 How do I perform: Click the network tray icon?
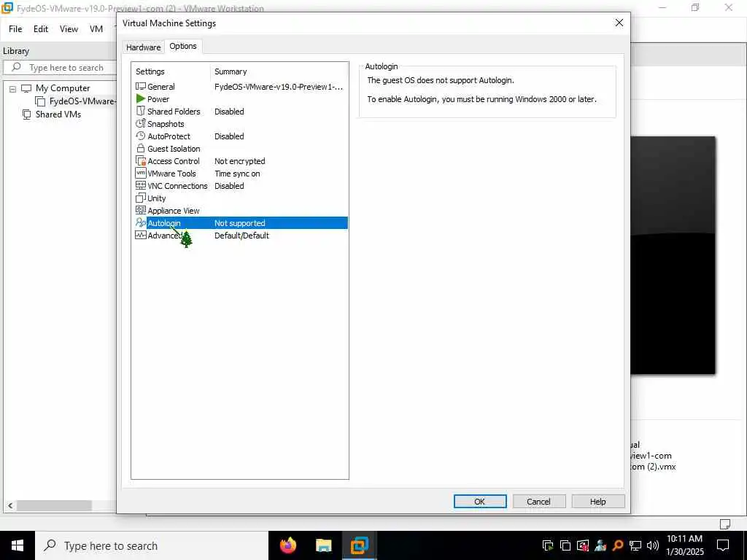635,545
